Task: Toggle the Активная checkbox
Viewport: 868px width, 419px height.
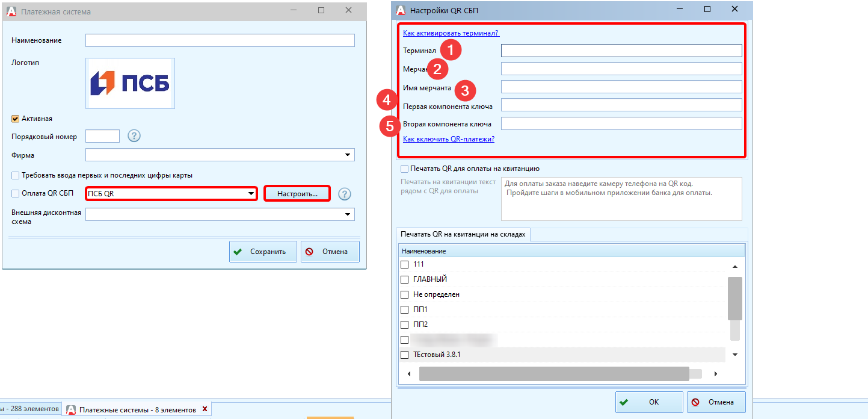Action: 16,119
